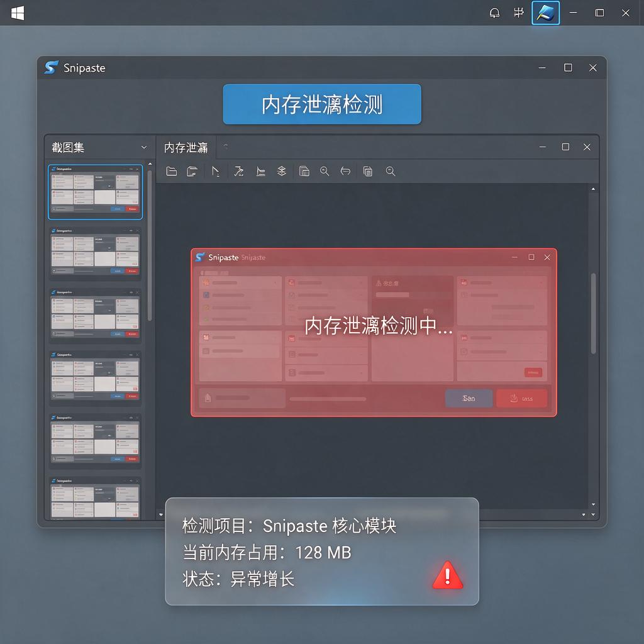
Task: Click the Sen button in highlighted screenshot
Action: coord(469,398)
